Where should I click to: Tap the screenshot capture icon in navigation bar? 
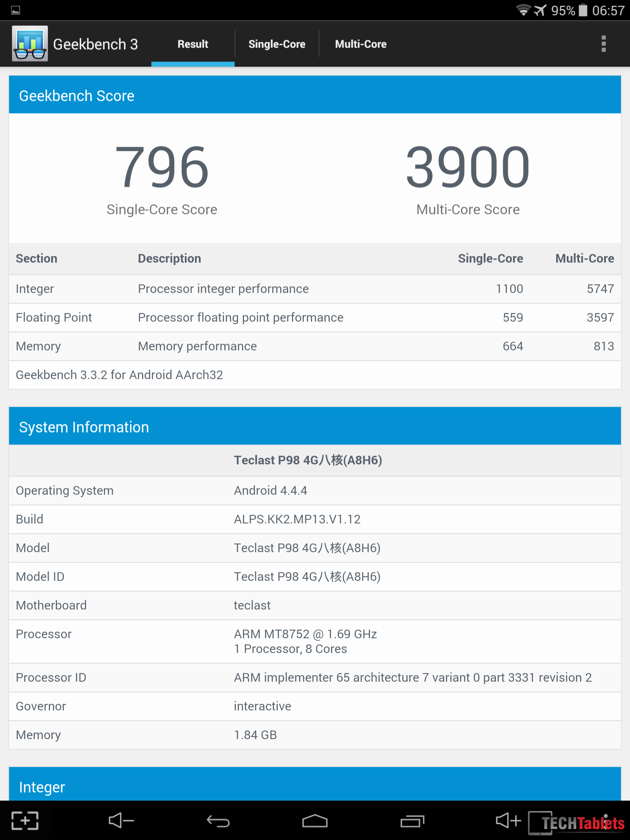tap(25, 820)
